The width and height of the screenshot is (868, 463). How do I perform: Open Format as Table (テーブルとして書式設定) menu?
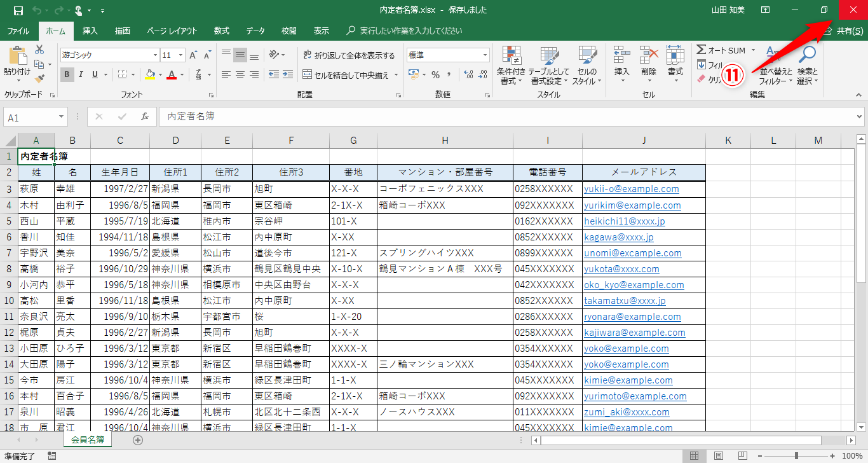point(550,66)
